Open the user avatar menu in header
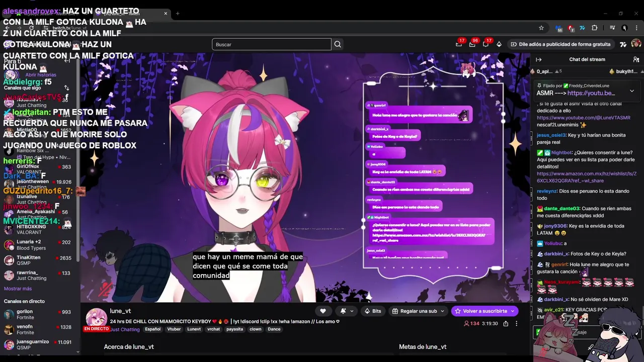Screen dimensions: 644x362 tap(636, 44)
